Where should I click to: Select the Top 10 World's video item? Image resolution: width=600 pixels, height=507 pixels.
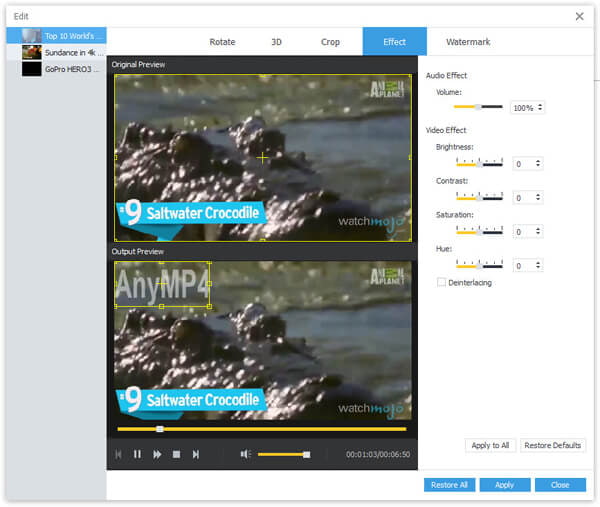pos(56,36)
